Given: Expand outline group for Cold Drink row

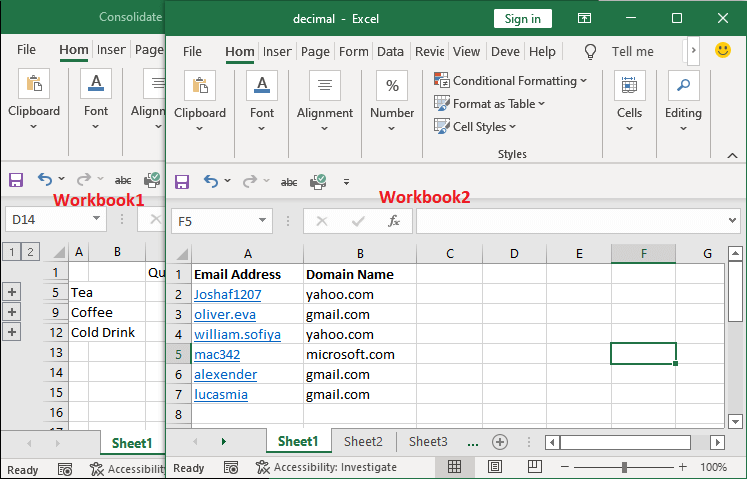Looking at the screenshot, I should (12, 332).
